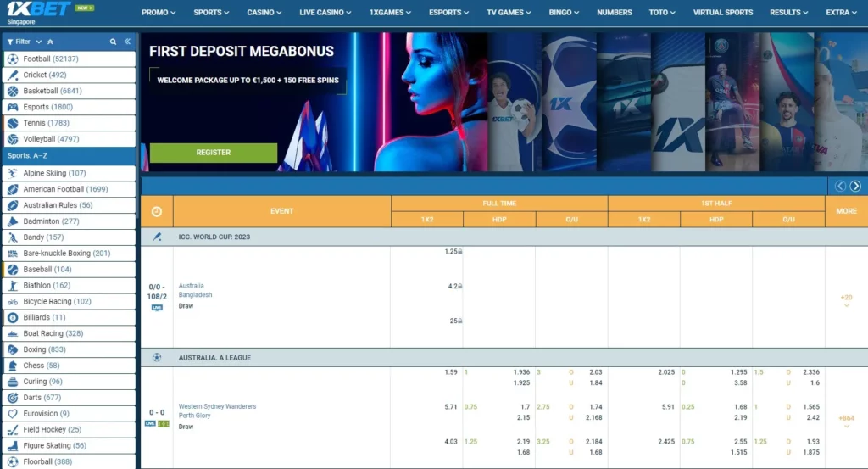Click the Esports gamepad icon
The height and width of the screenshot is (469, 868).
(x=13, y=107)
